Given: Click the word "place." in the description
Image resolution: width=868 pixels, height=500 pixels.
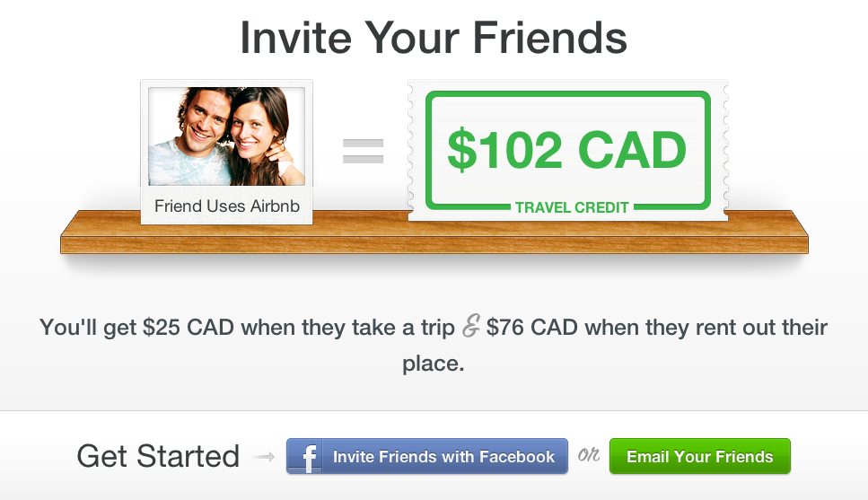Looking at the screenshot, I should (434, 364).
